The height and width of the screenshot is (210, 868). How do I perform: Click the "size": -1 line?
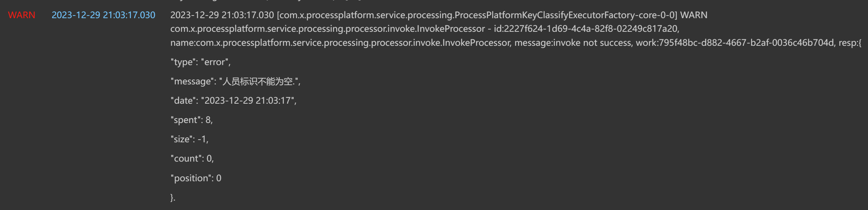[x=189, y=139]
